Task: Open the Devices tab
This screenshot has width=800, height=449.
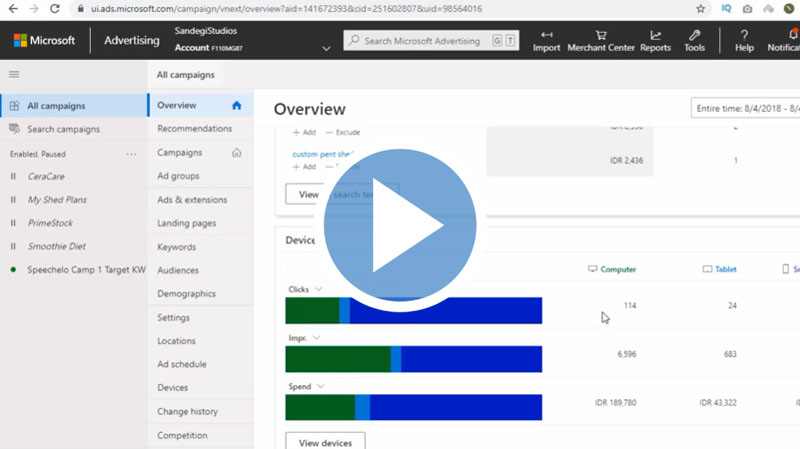Action: tap(172, 388)
